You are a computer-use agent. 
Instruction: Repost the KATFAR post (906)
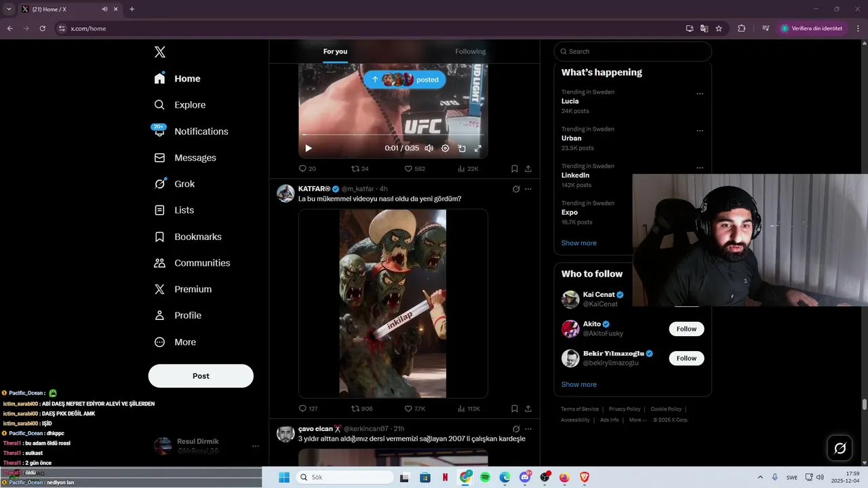coord(361,409)
